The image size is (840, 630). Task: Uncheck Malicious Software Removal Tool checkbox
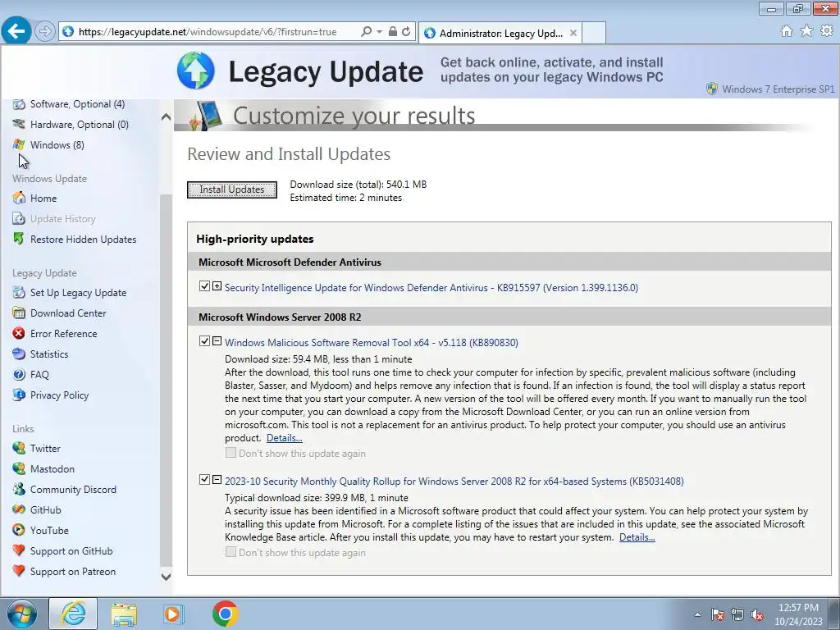(x=204, y=341)
